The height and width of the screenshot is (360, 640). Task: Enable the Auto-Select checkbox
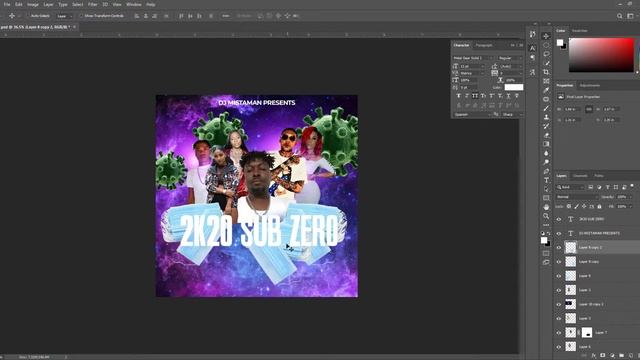coord(28,16)
